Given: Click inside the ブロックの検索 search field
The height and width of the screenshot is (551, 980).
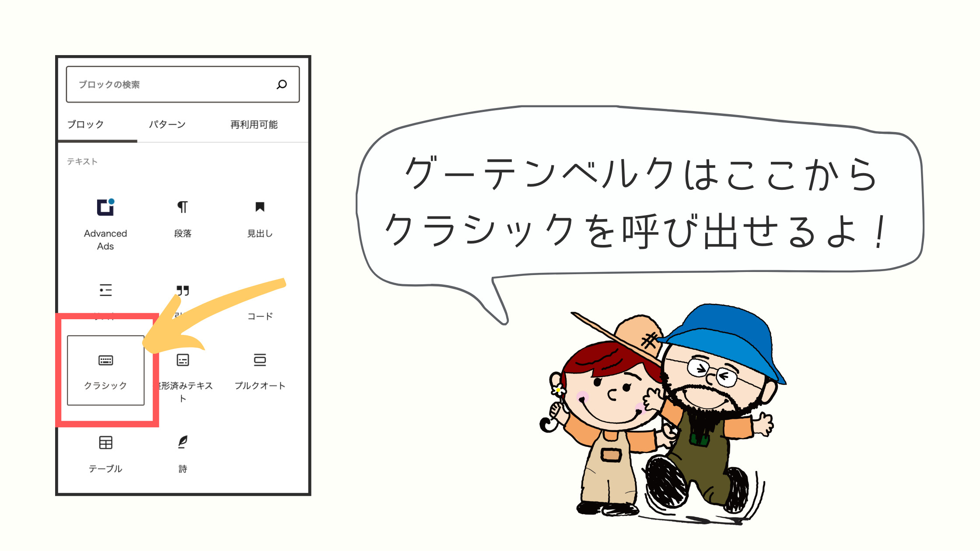Looking at the screenshot, I should pos(178,84).
